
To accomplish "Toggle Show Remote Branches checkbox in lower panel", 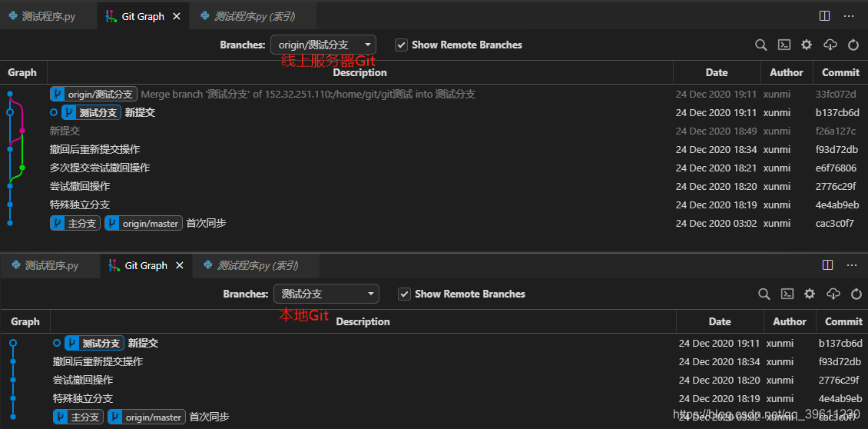I will (x=405, y=294).
